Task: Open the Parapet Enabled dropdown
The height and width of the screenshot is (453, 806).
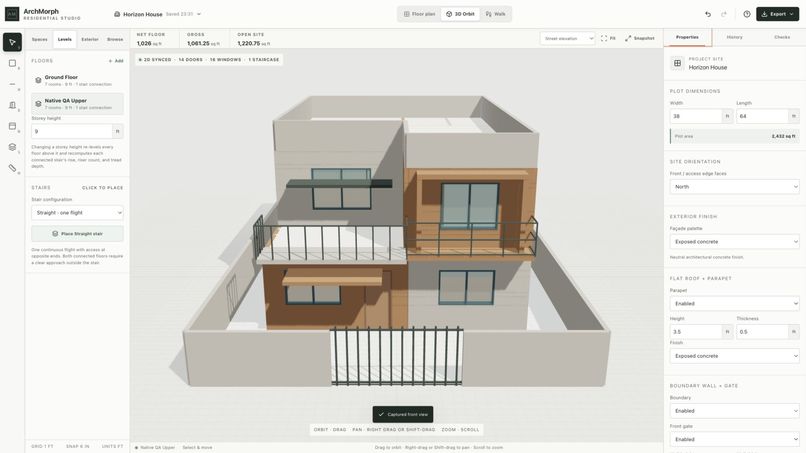Action: (x=735, y=304)
